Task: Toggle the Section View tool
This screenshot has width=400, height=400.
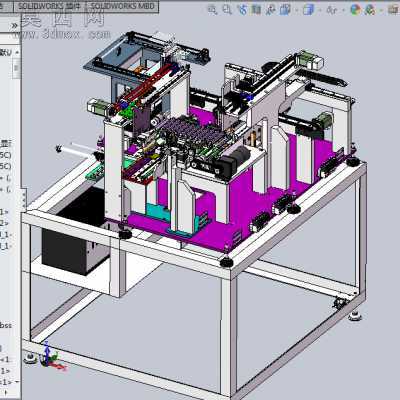Action: click(257, 10)
